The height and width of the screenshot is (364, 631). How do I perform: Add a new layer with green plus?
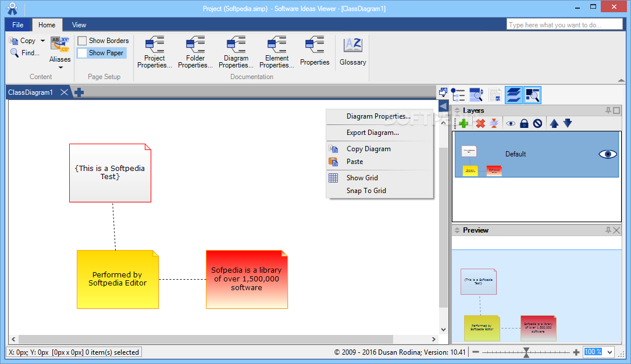click(464, 123)
